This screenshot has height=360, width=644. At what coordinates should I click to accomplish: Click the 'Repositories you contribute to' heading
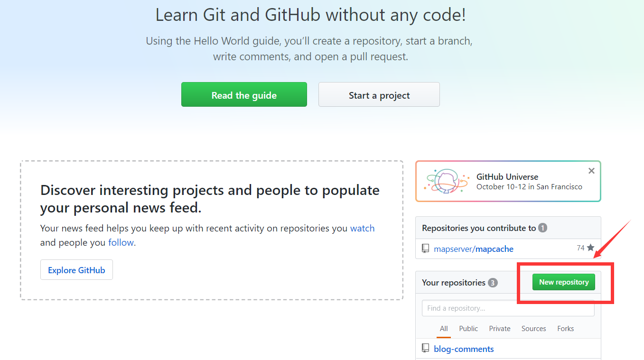(479, 228)
